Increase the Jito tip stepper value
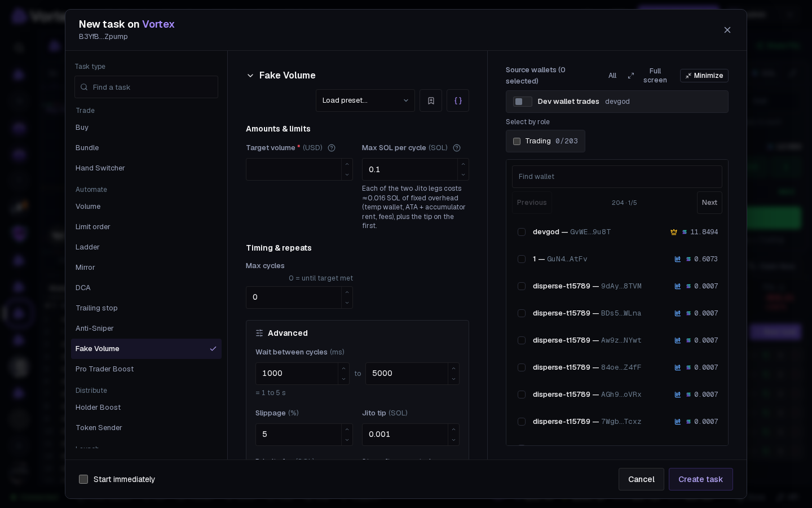The image size is (812, 508). point(453,430)
